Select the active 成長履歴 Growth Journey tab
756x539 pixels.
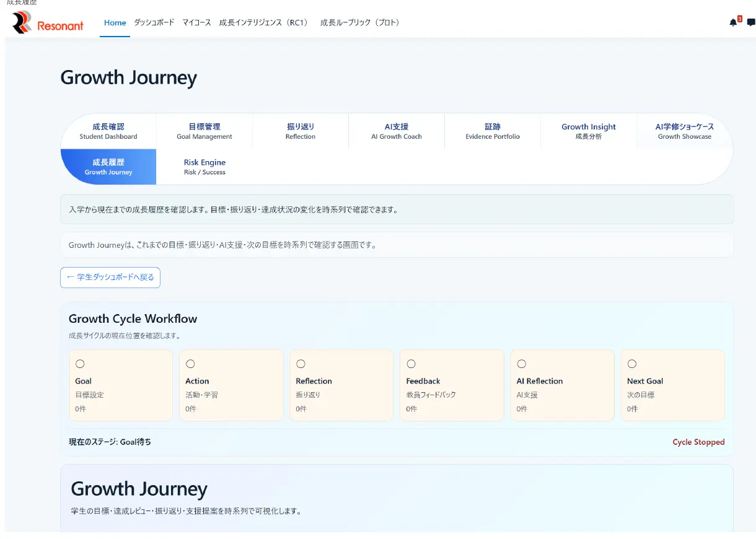[108, 167]
